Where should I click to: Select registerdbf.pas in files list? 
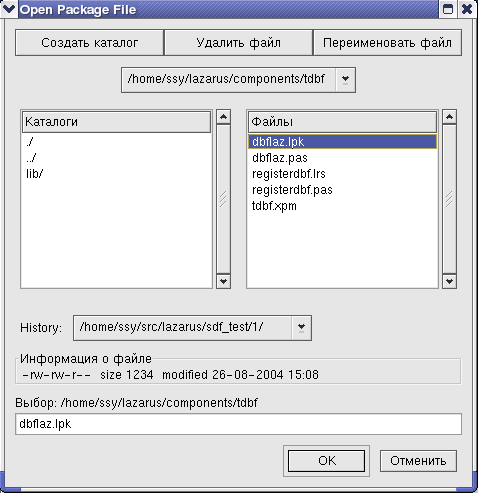tap(292, 190)
